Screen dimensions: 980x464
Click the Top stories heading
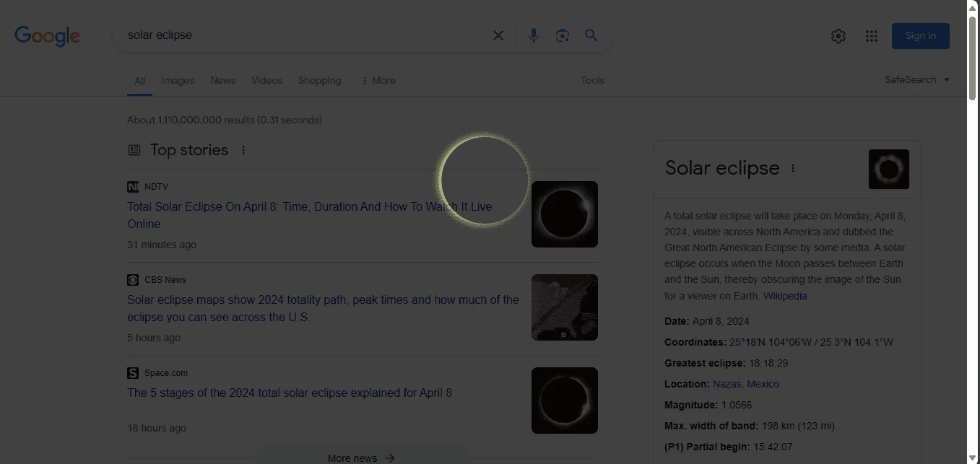pyautogui.click(x=189, y=150)
